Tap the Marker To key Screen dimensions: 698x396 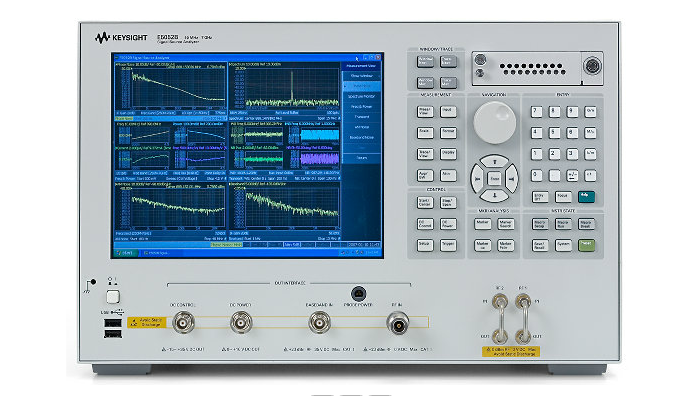tap(483, 245)
